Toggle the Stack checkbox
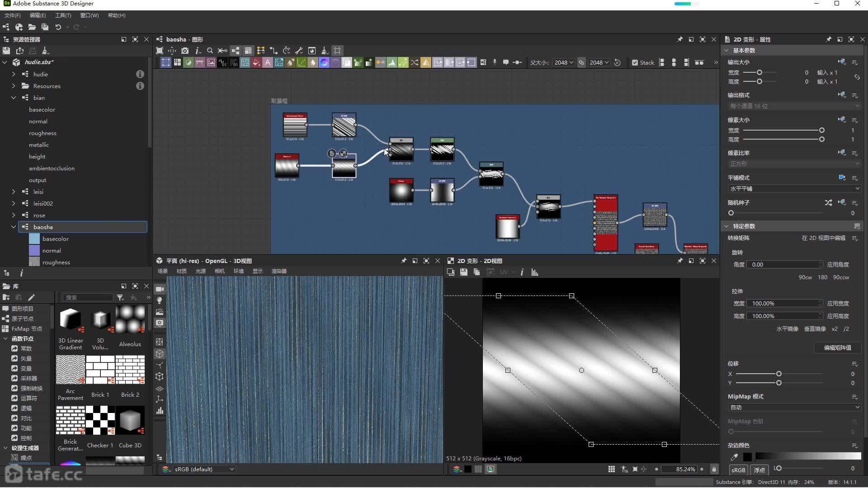868x488 pixels. pyautogui.click(x=635, y=62)
